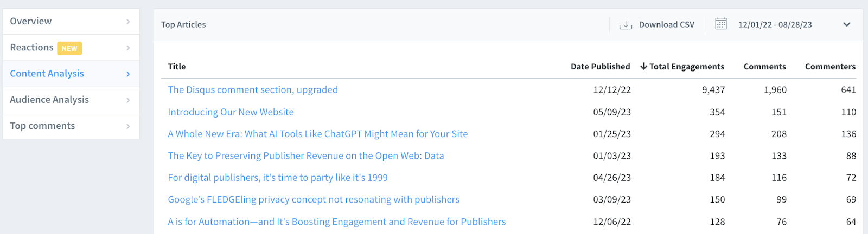868x234 pixels.
Task: Expand the date range dropdown chevron
Action: [846, 24]
